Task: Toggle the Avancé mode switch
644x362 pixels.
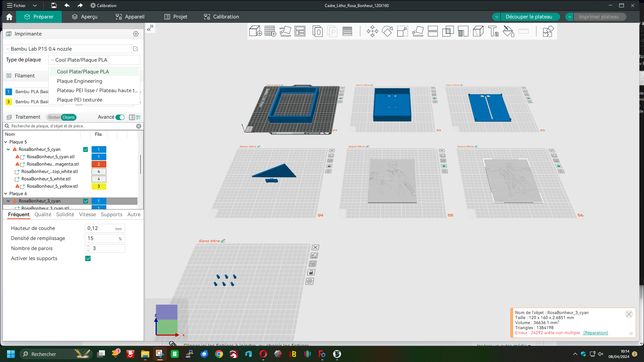Action: tap(120, 117)
